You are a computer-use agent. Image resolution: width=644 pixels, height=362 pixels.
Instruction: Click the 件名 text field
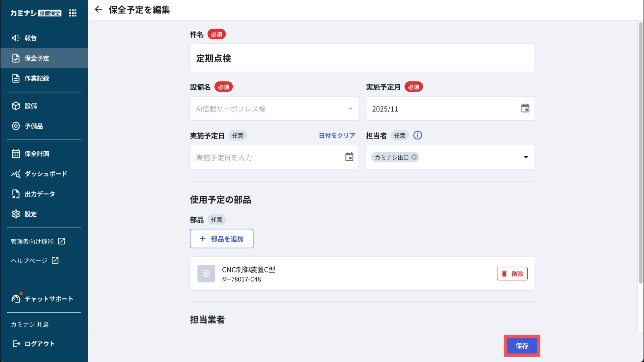click(362, 58)
